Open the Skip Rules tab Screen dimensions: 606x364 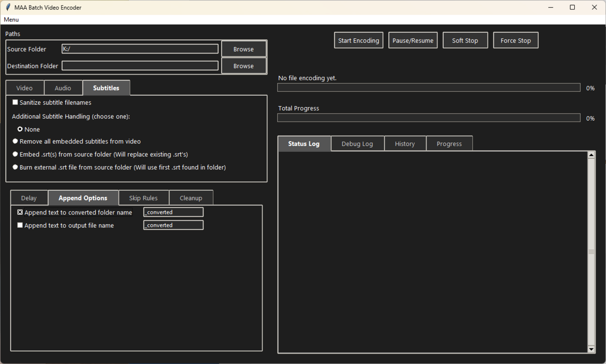tap(143, 198)
